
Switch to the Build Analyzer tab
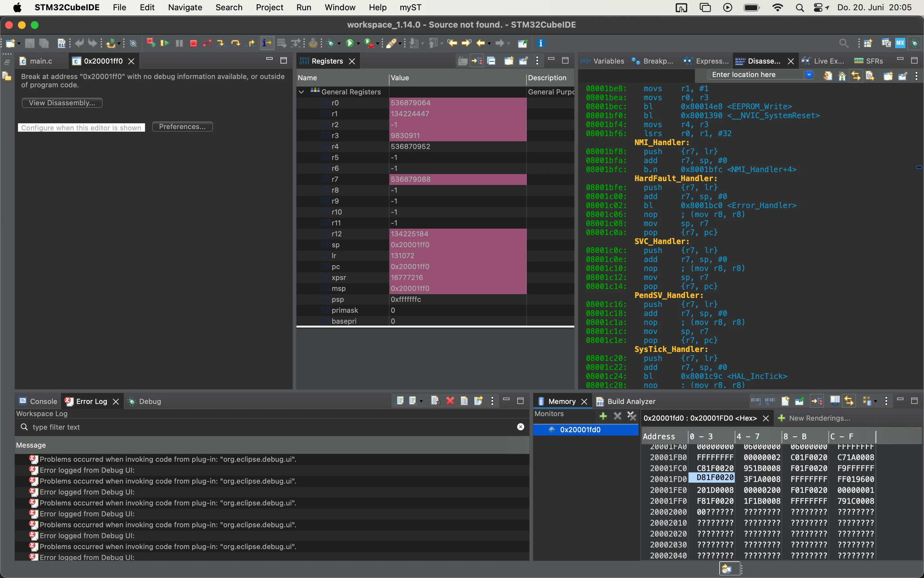click(626, 401)
